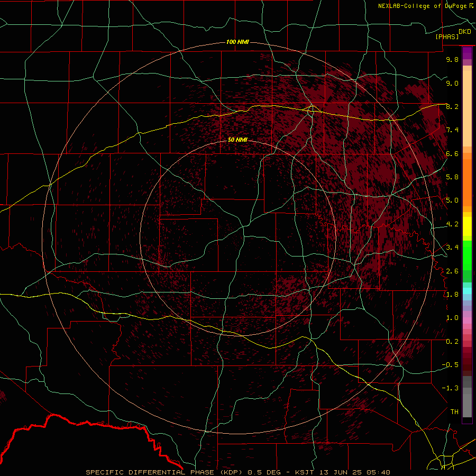Select the 0.2 legend value

pyautogui.click(x=452, y=342)
